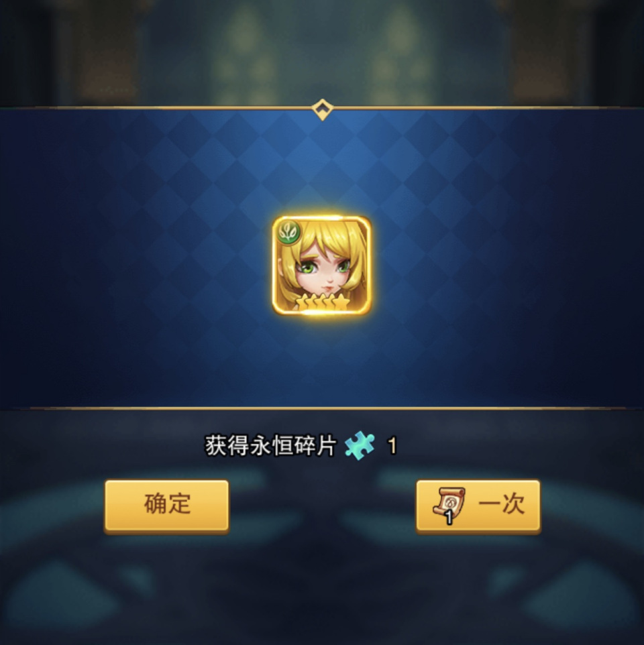Click the glowing magic circle floor below buttons
Screen dimensions: 644x645
pyautogui.click(x=322, y=588)
